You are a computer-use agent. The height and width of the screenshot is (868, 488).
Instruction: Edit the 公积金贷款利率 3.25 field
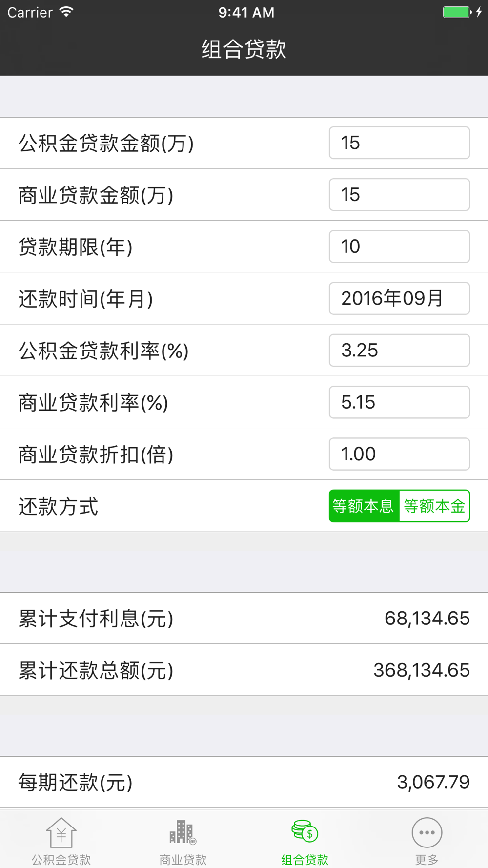click(x=399, y=351)
